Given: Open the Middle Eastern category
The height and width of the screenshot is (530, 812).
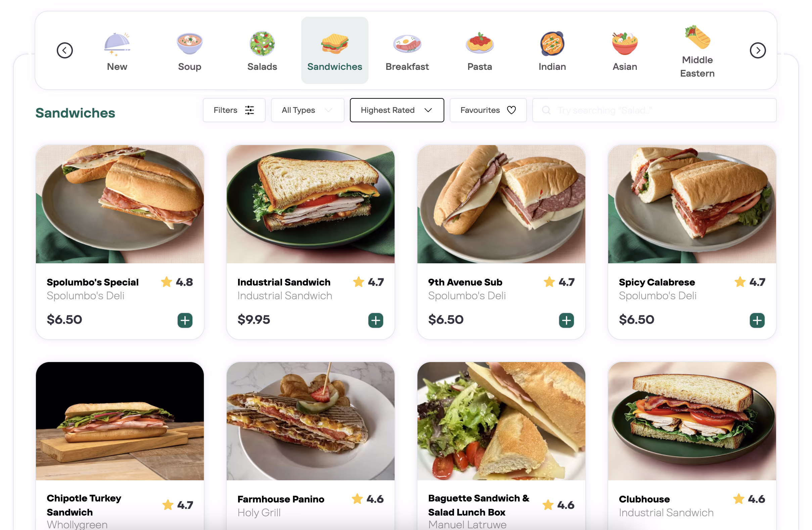Looking at the screenshot, I should [x=697, y=50].
